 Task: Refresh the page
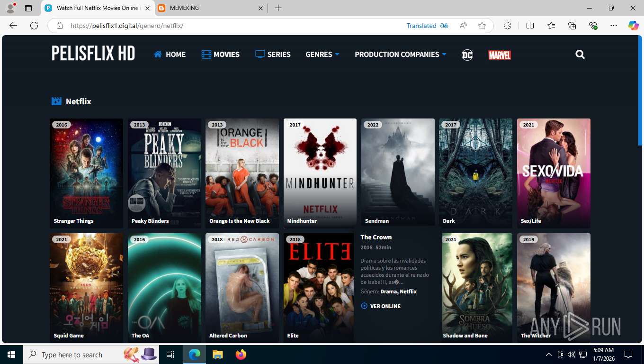pyautogui.click(x=34, y=26)
